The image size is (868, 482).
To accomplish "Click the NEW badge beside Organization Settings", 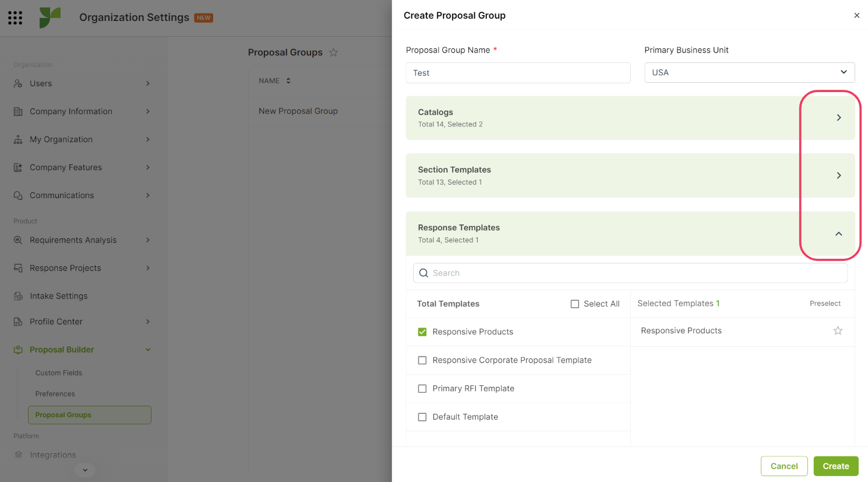I will pyautogui.click(x=203, y=18).
